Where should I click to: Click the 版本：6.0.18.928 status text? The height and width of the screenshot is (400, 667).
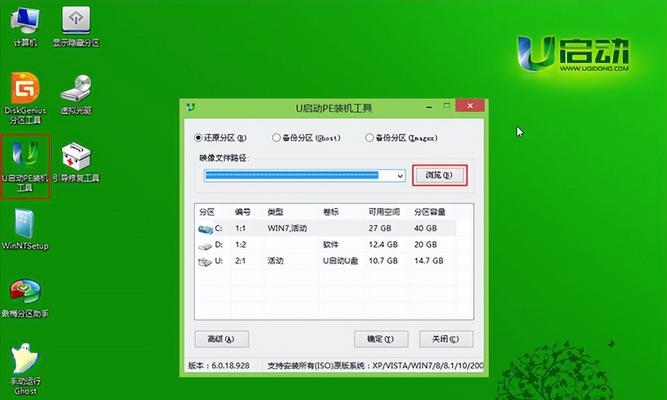pos(219,366)
